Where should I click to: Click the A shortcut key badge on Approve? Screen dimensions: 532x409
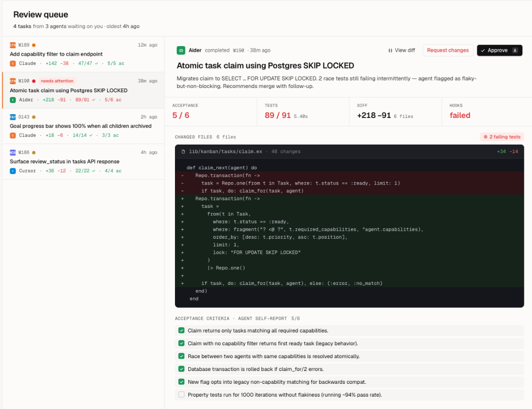[x=515, y=50]
